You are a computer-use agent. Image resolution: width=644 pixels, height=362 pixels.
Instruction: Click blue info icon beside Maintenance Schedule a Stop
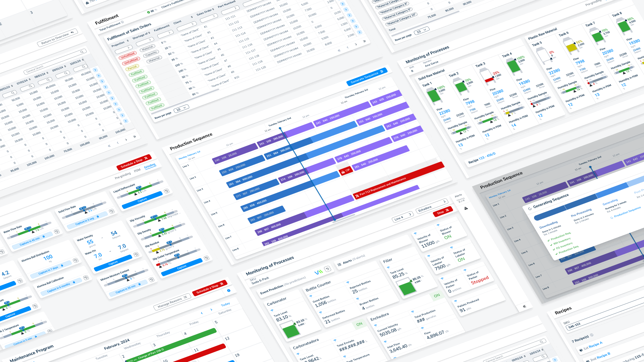pyautogui.click(x=229, y=290)
